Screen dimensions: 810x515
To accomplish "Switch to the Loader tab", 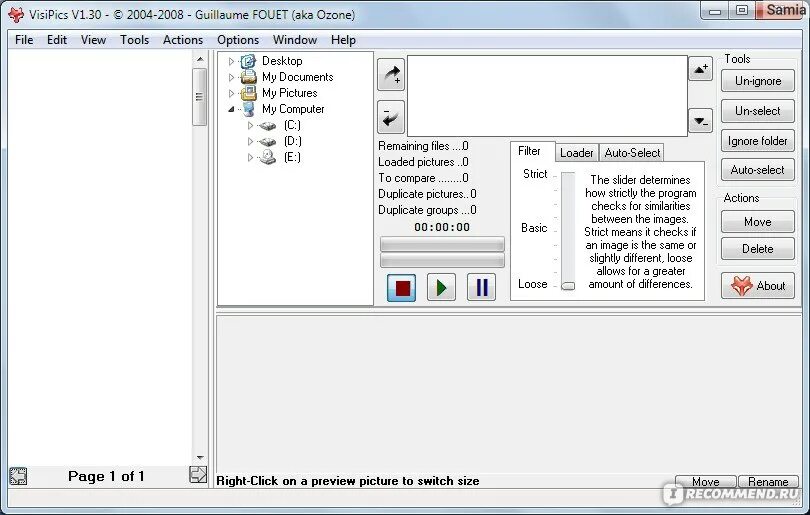I will (577, 153).
